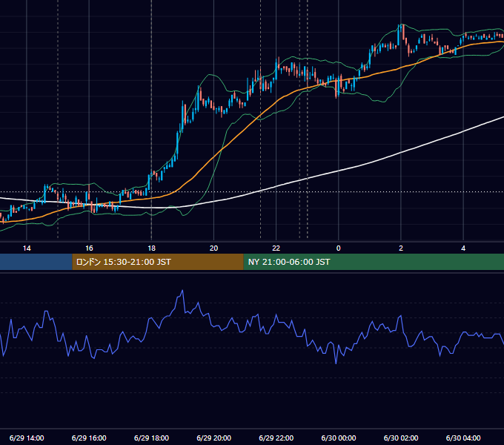Screen dimensions: 504x445
Task: Select the ロンドン 15:30-21:00 JST session bar
Action: 158,262
